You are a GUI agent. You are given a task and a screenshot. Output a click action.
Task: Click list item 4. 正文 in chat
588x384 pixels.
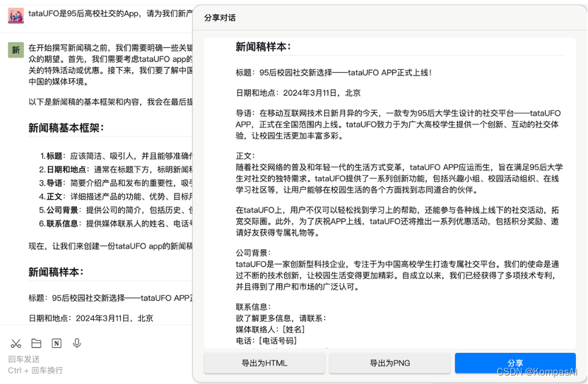point(116,196)
